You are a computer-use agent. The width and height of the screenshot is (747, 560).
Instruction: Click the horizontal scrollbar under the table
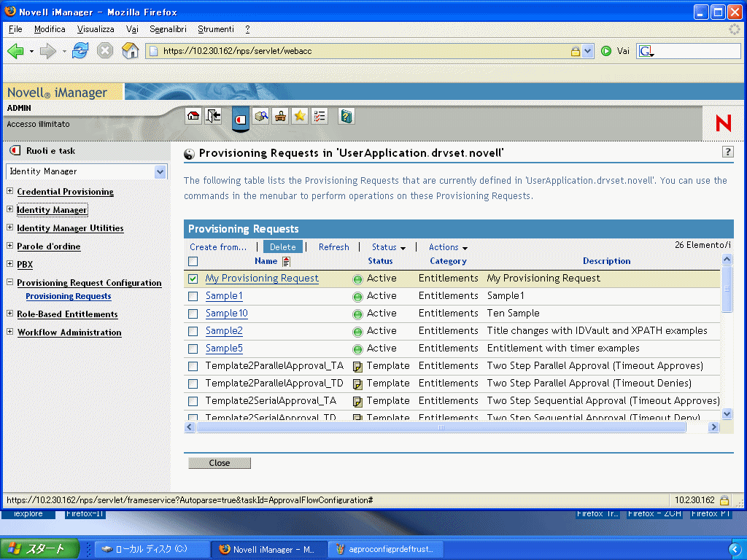coord(441,428)
